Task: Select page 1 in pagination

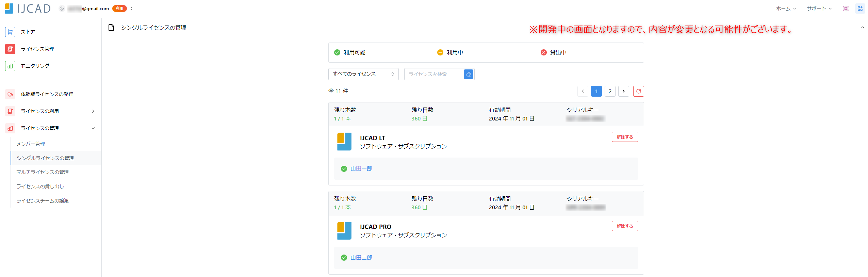Action: pyautogui.click(x=596, y=91)
